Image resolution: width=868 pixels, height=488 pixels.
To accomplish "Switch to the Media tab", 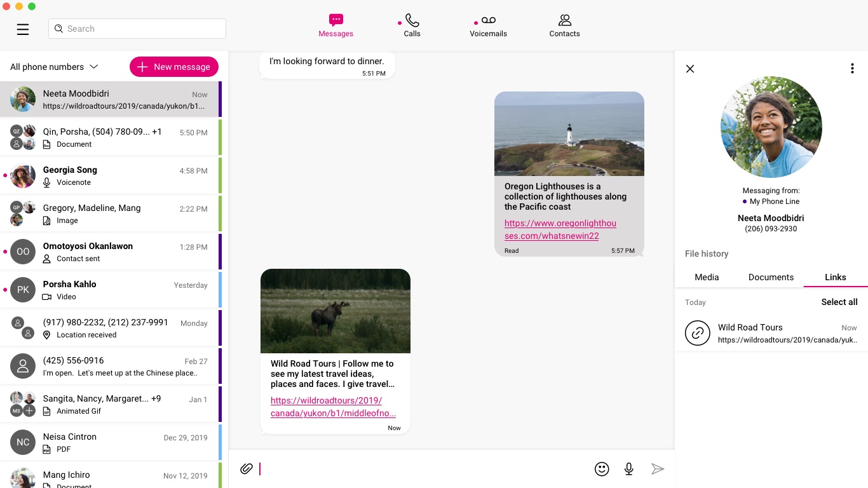I will pos(707,277).
